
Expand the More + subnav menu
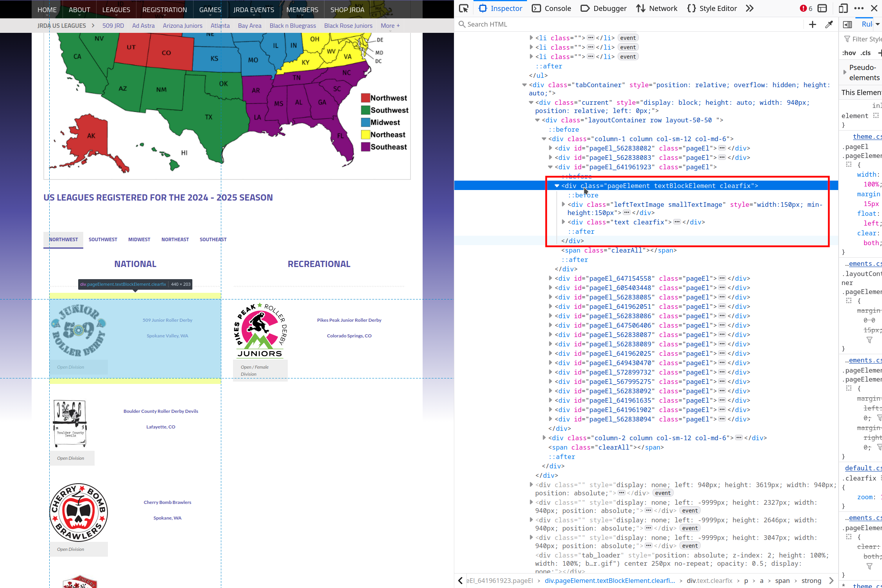(390, 26)
